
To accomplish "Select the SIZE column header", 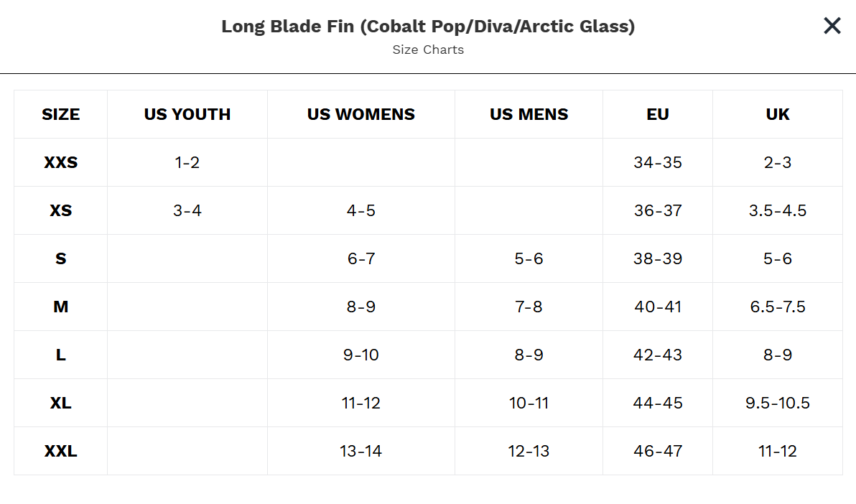I will [x=61, y=114].
